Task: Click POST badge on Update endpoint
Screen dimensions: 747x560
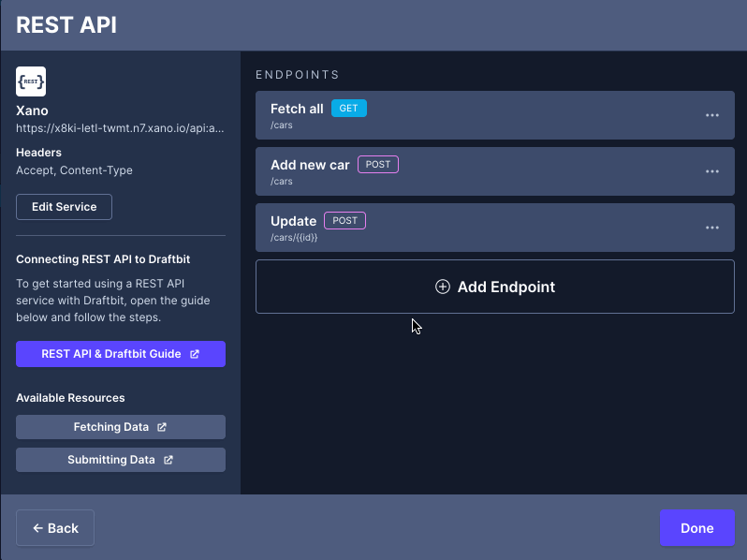Action: point(344,221)
